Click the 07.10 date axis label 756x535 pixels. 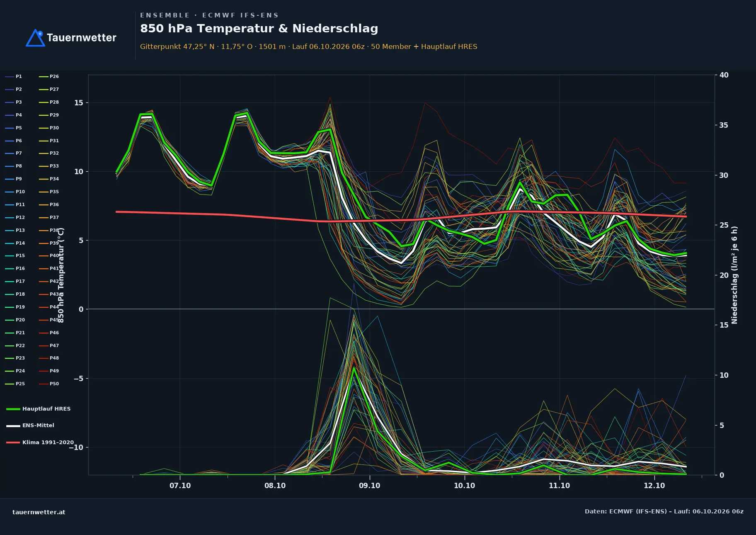180,486
